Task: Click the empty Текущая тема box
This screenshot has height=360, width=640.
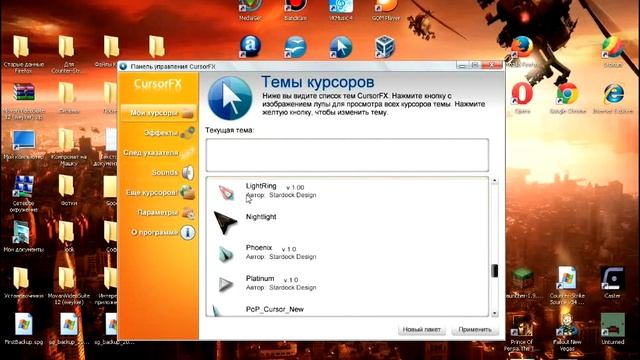Action: point(347,155)
